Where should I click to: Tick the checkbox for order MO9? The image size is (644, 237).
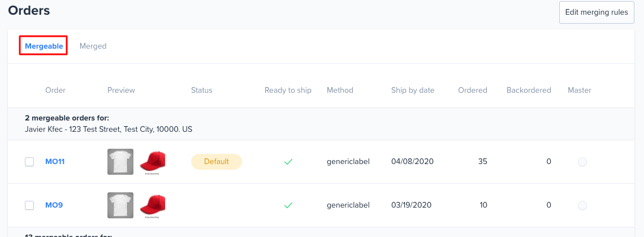[x=29, y=205]
